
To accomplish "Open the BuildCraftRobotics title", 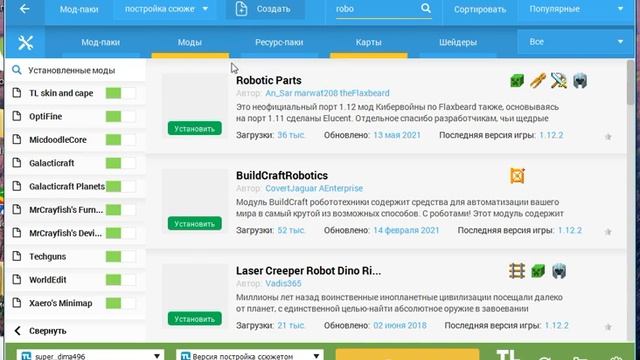I will (x=282, y=176).
